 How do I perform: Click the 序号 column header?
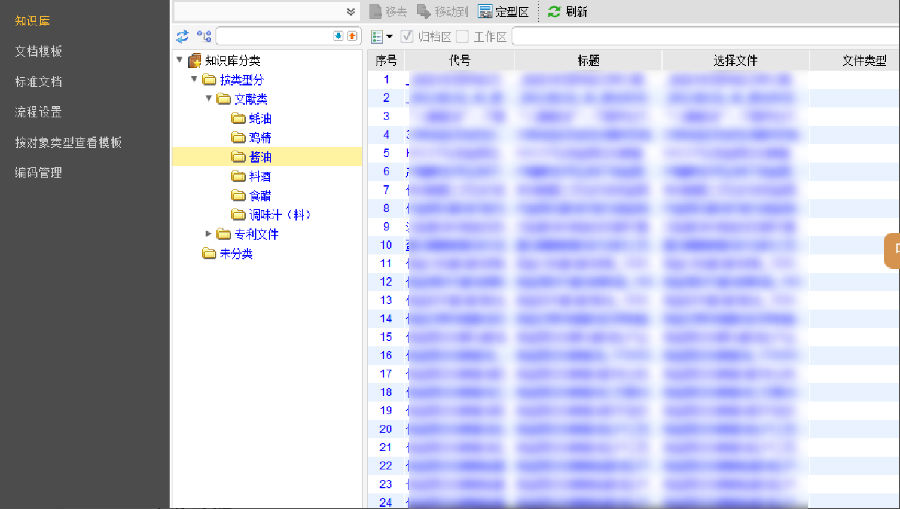386,60
